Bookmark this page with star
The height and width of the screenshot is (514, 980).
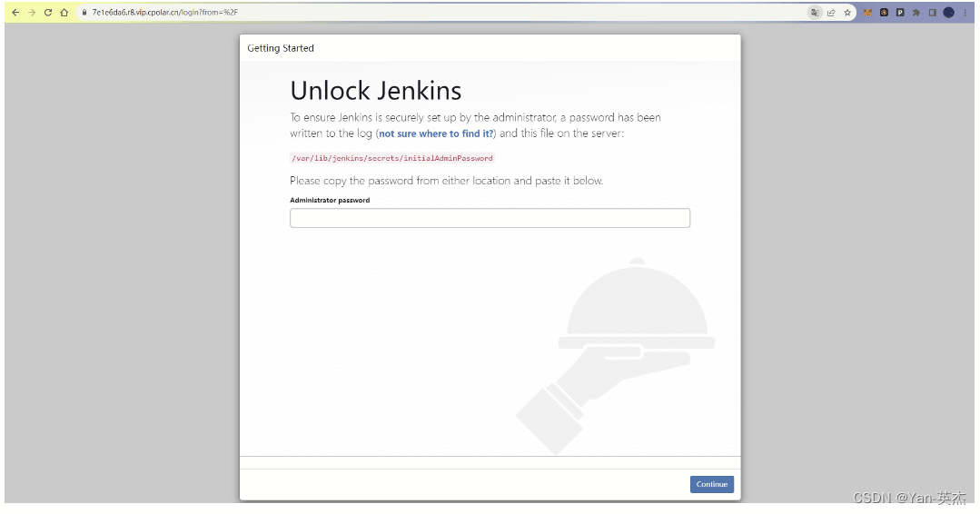pos(847,13)
